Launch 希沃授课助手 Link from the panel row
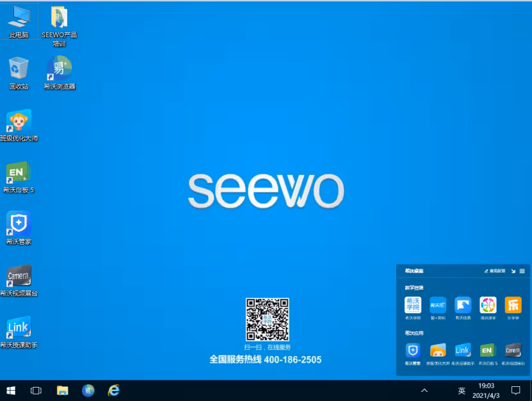 (463, 354)
